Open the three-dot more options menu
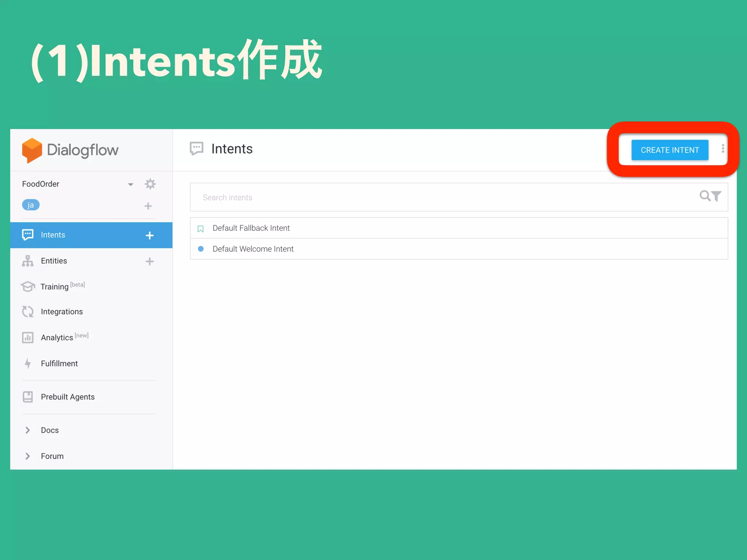The width and height of the screenshot is (747, 560). pyautogui.click(x=723, y=149)
